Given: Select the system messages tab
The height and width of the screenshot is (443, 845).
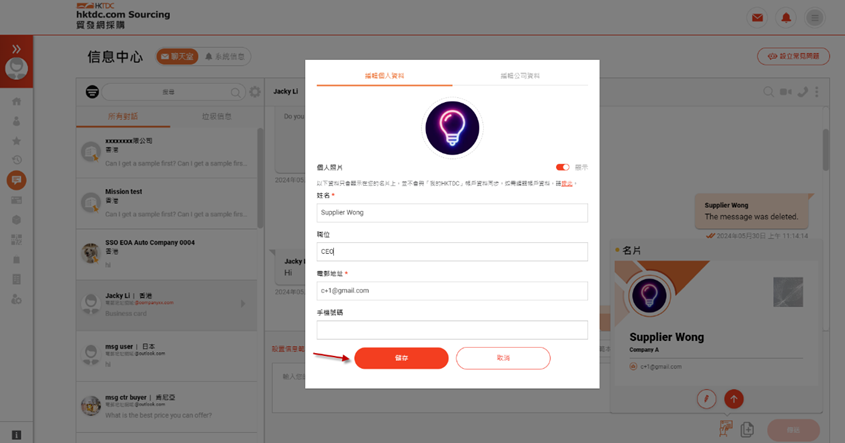Looking at the screenshot, I should coord(225,57).
